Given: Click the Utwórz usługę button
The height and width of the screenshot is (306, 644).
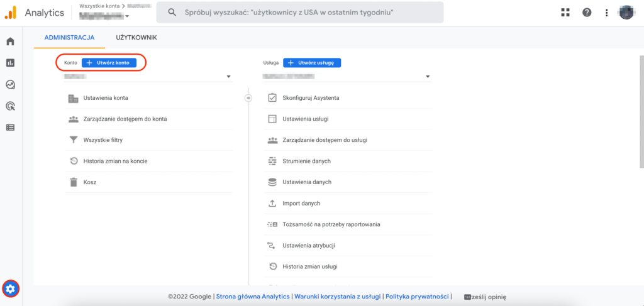Looking at the screenshot, I should [312, 63].
